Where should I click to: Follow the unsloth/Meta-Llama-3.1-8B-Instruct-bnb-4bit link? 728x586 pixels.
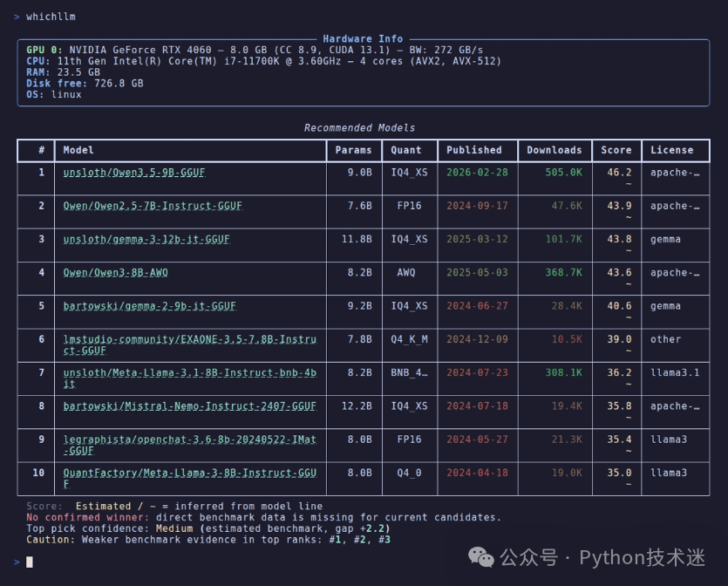tap(190, 378)
